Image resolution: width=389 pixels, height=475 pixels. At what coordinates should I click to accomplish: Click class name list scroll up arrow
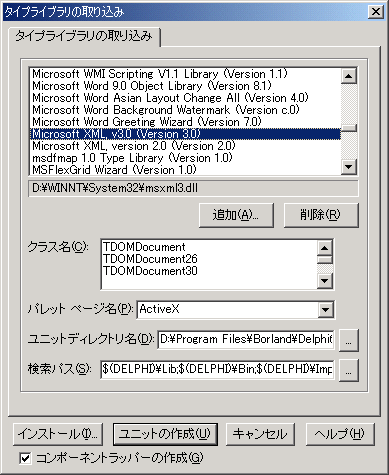(x=325, y=248)
